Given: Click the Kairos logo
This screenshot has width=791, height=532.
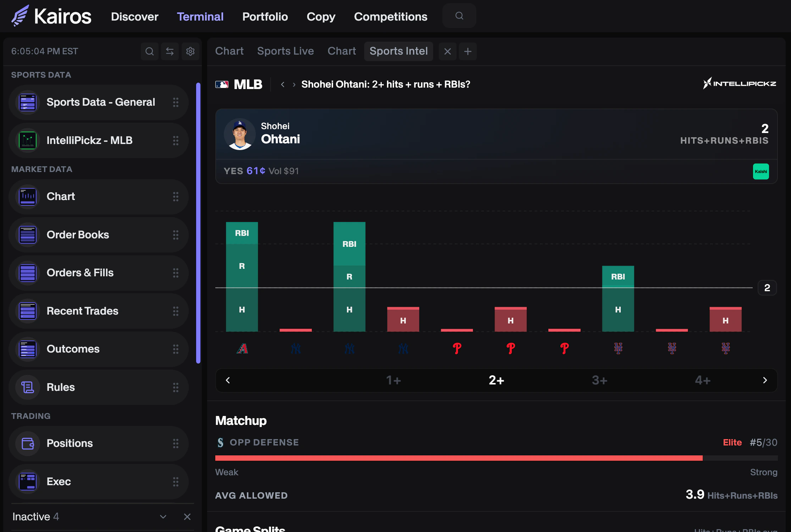Looking at the screenshot, I should pos(51,16).
